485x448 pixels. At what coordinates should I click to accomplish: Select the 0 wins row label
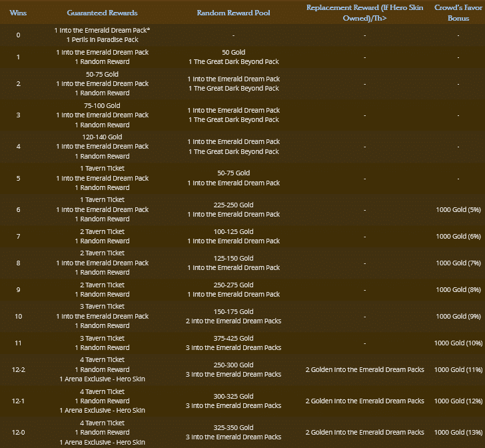[18, 35]
